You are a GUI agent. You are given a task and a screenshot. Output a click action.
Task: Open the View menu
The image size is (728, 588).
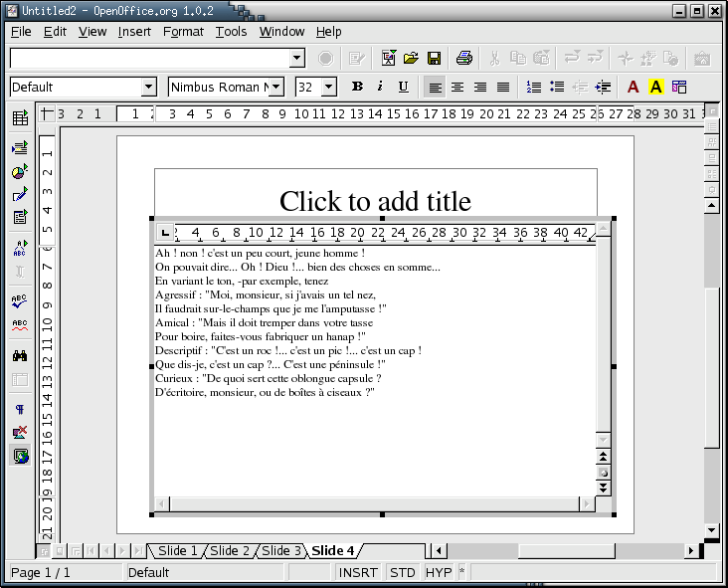coord(92,32)
